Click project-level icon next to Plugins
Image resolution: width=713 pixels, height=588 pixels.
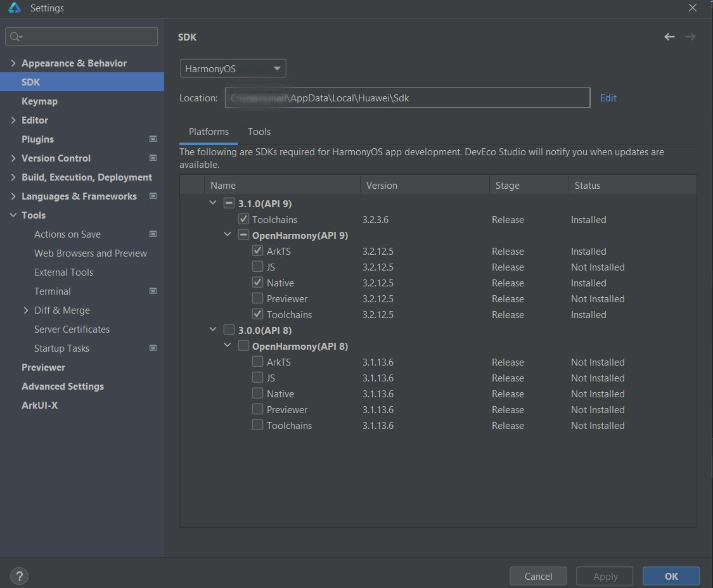click(153, 139)
